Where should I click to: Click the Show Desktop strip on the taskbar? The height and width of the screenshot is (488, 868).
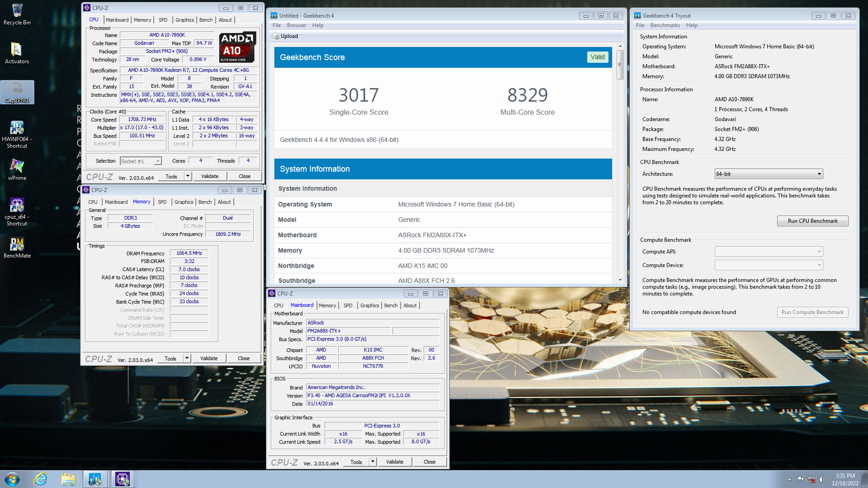865,479
